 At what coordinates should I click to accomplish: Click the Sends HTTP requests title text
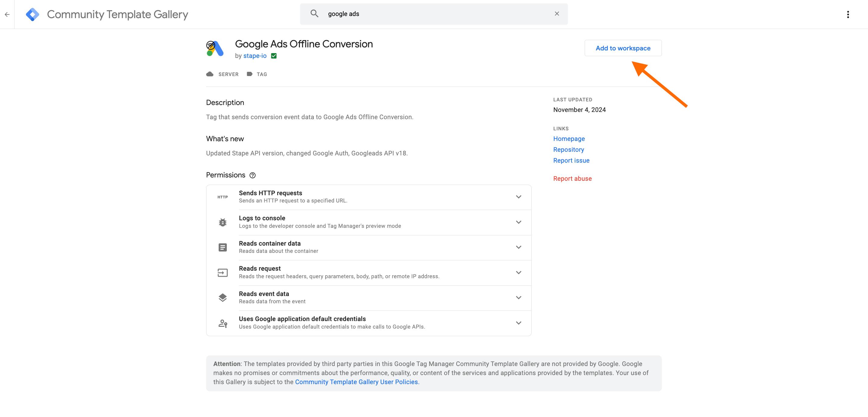270,193
